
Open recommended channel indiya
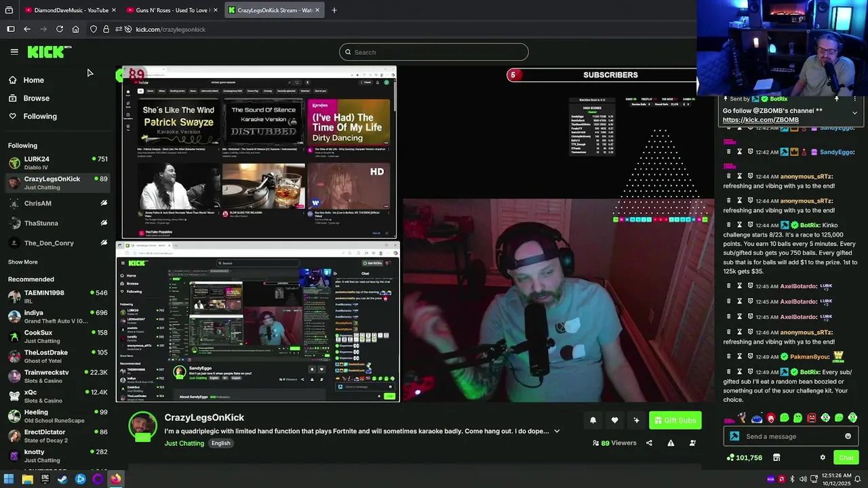[x=58, y=317]
